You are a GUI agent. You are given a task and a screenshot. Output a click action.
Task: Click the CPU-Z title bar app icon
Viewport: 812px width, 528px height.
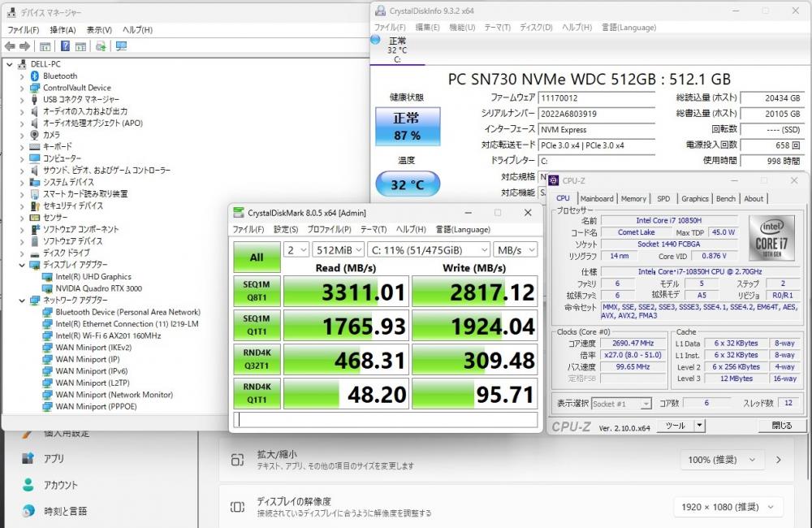tap(554, 180)
